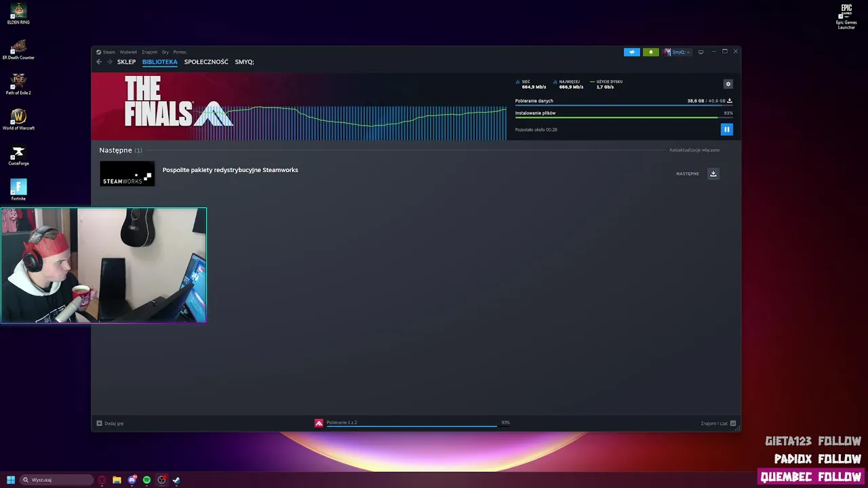Open the Pomoc menu

pos(180,52)
